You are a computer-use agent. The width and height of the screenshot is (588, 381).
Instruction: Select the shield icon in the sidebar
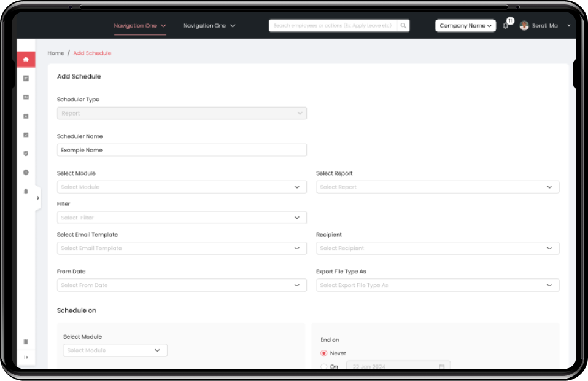coord(26,154)
